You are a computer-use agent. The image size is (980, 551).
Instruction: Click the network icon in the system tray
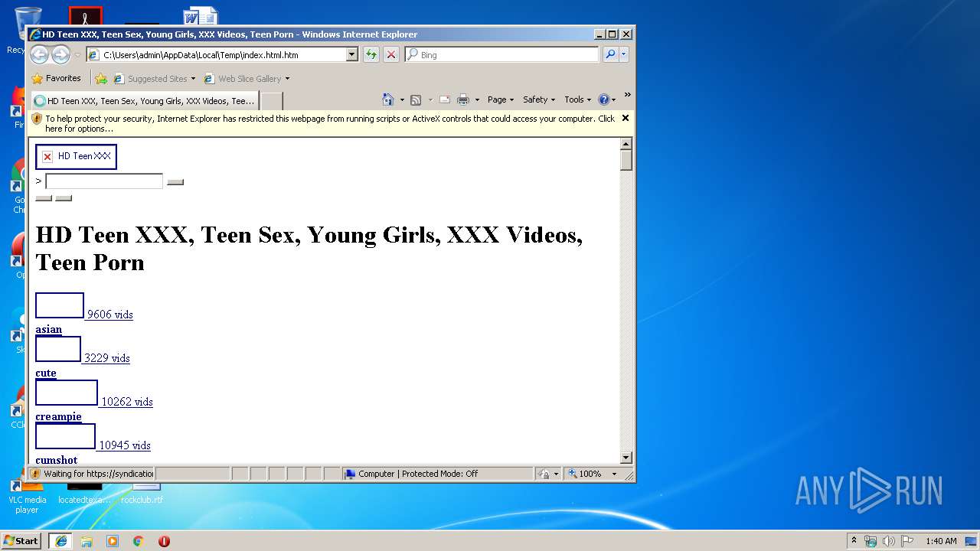pos(871,541)
